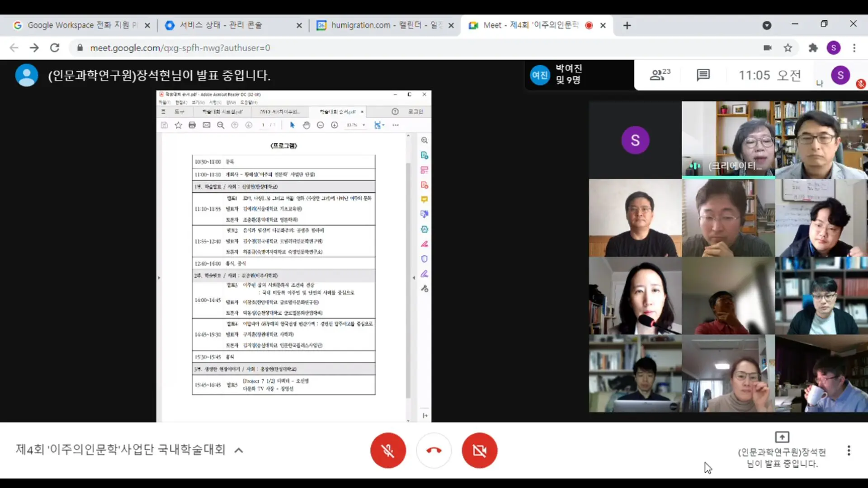Open more options three-dot menu in Meet
This screenshot has width=868, height=488.
point(849,450)
